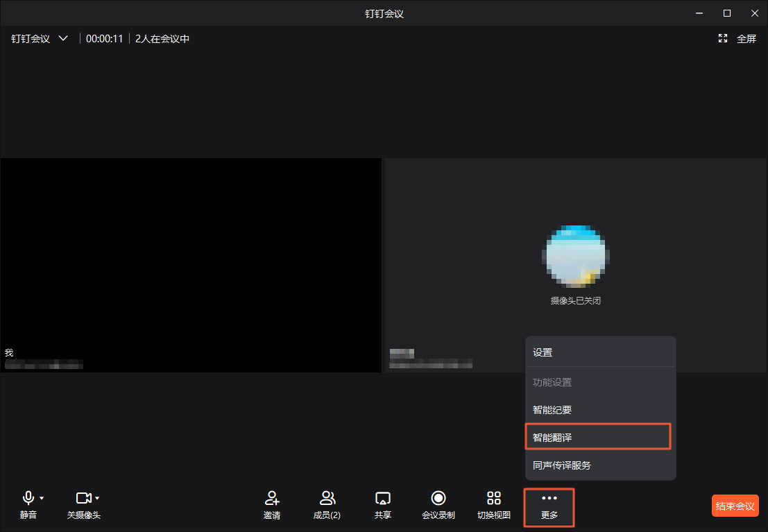
Task: Minimize the 钉钉会议 window
Action: point(699,13)
